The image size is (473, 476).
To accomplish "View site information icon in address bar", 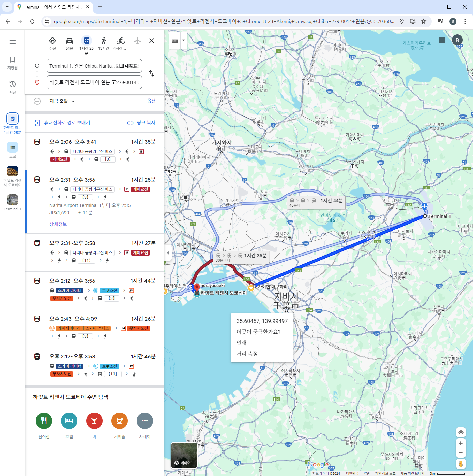I will pos(47,21).
